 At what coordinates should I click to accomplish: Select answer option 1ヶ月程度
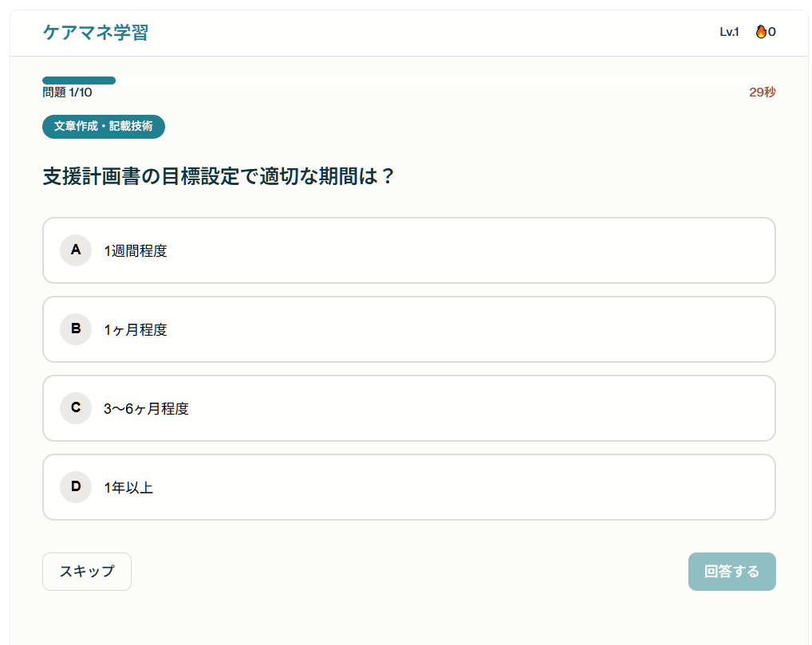coord(136,330)
